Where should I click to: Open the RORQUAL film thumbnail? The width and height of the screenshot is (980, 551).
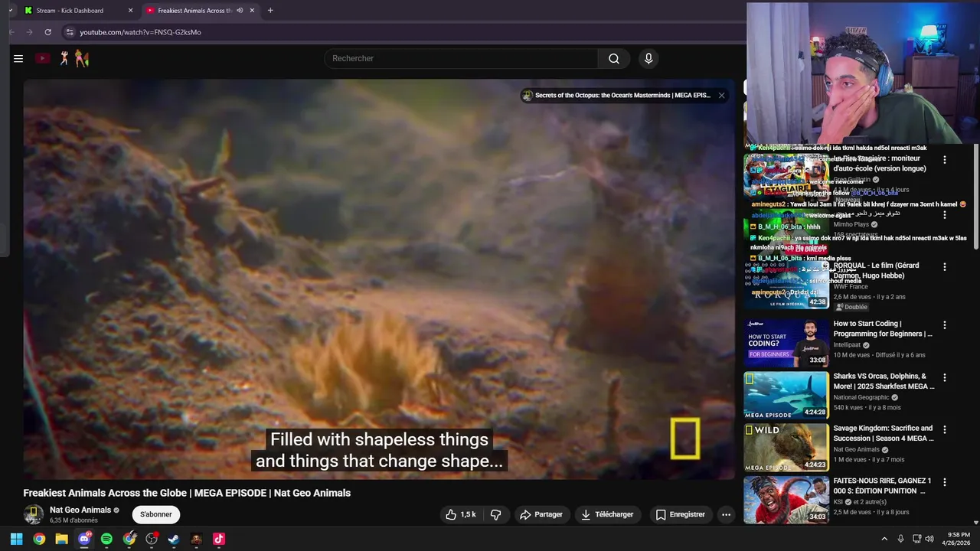pyautogui.click(x=786, y=285)
